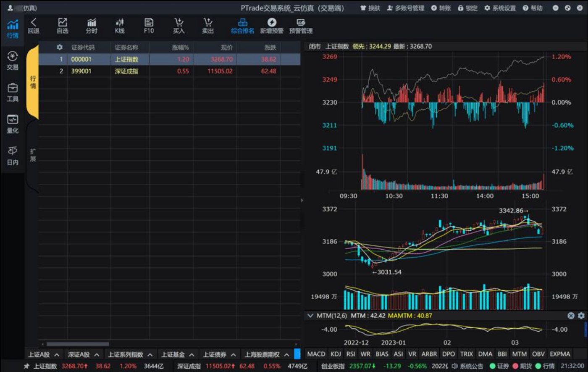Click the table column settings gear

60,47
